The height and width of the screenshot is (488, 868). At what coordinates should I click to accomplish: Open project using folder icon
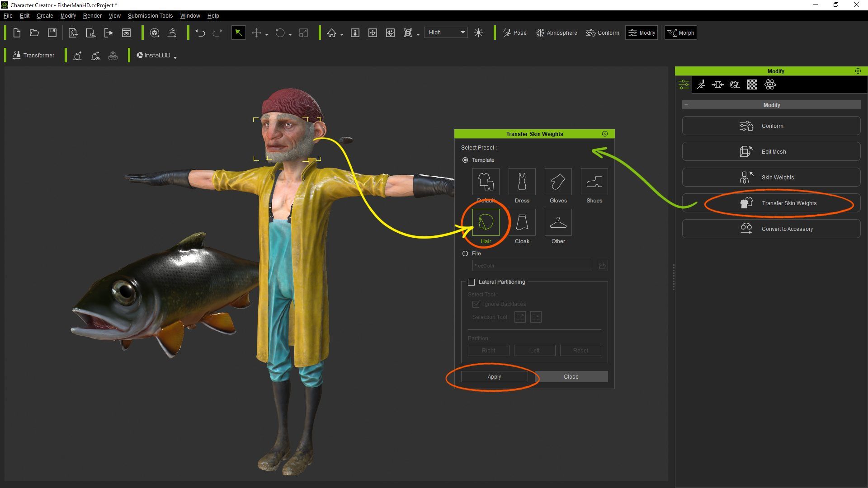(x=34, y=33)
